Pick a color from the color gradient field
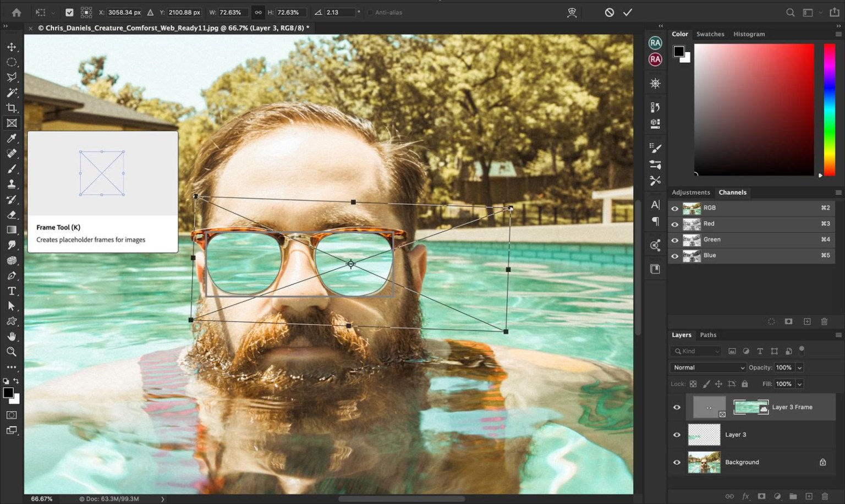 tap(754, 110)
